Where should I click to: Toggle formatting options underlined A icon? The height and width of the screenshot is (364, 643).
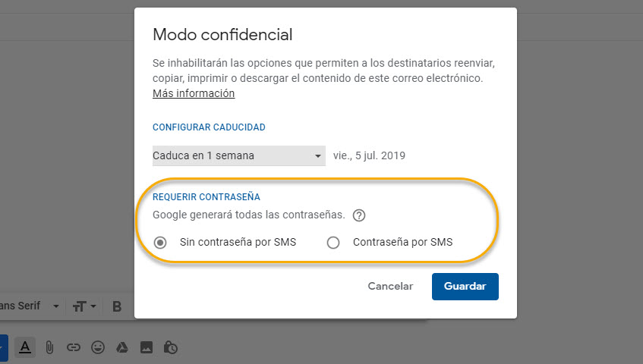tap(25, 347)
